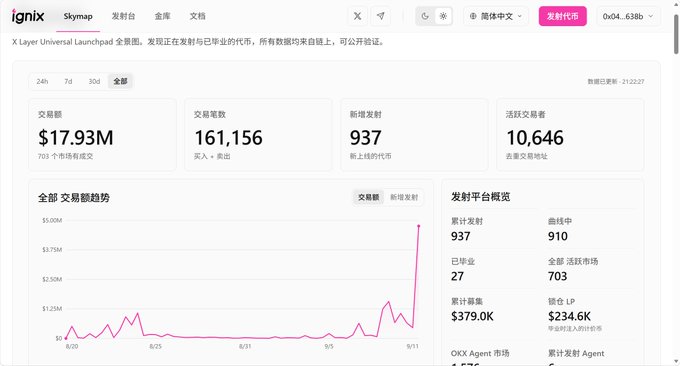Click the 8/25 x-axis date label
This screenshot has width=680, height=366.
pyautogui.click(x=155, y=346)
